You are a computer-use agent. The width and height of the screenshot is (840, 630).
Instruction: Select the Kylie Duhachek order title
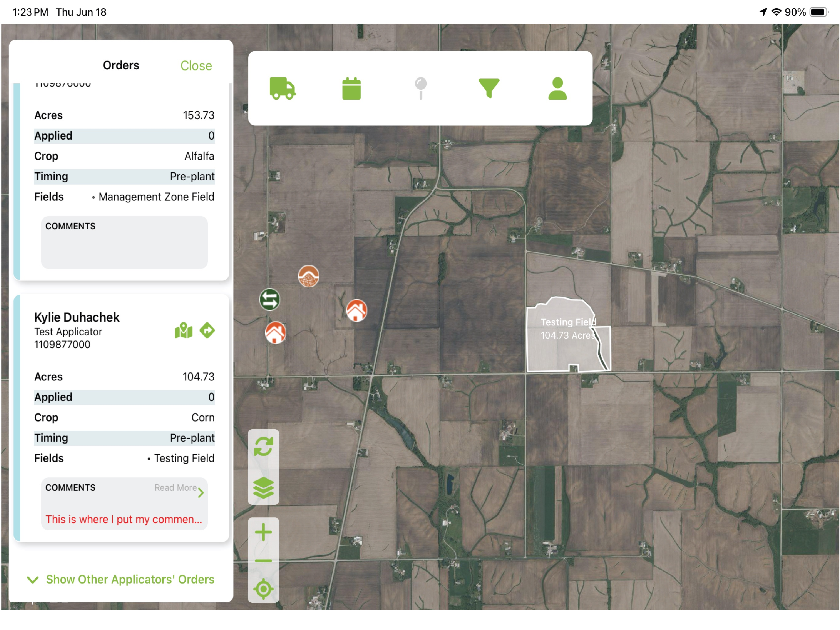[77, 317]
